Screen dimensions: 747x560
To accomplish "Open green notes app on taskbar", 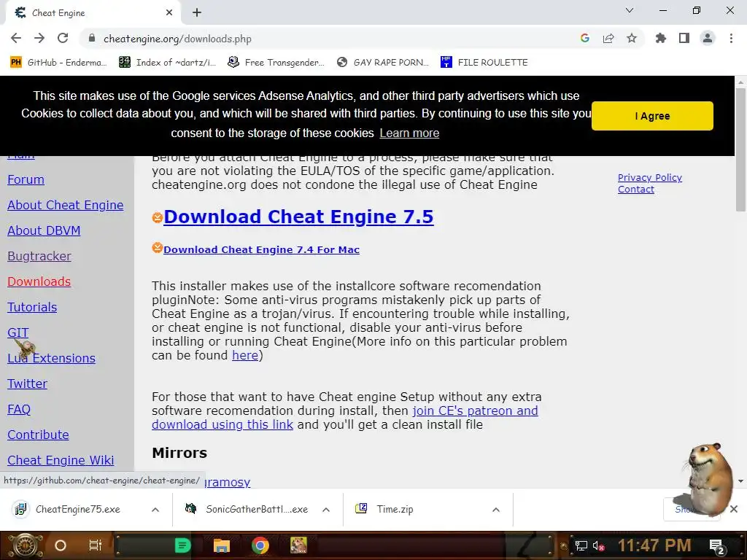I will [x=183, y=545].
